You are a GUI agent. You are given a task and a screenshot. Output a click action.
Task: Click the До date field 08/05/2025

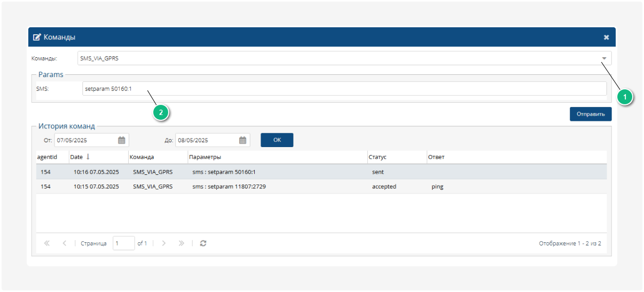[206, 140]
